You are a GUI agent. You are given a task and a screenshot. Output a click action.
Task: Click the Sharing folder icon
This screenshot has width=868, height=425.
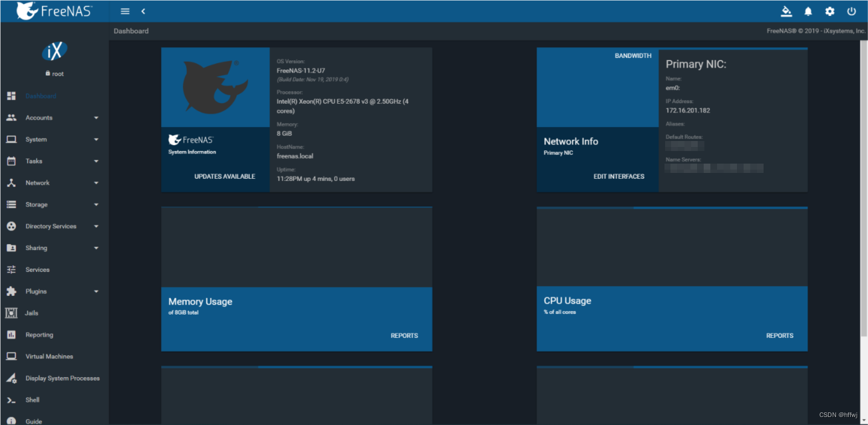[x=11, y=248]
